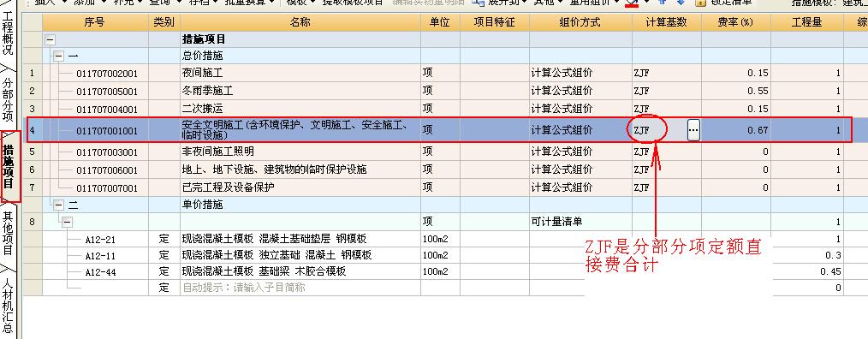Click the 单价措施 group label
The height and width of the screenshot is (339, 868).
point(202,205)
